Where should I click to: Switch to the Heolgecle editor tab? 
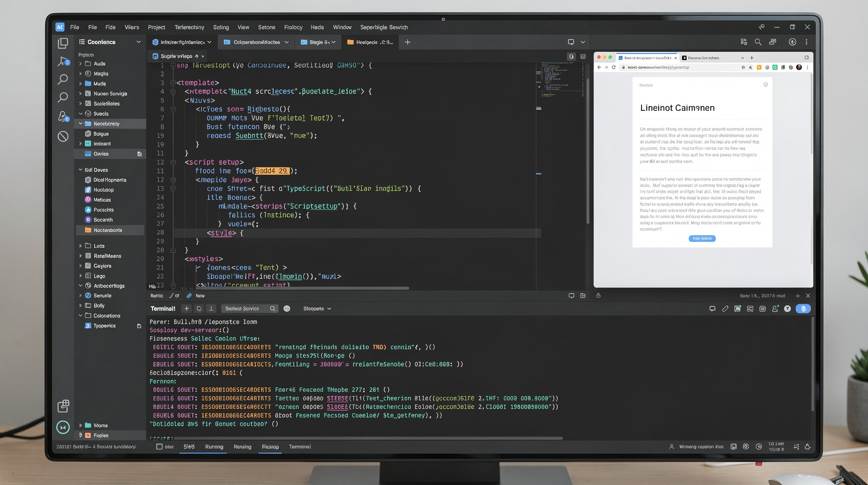point(370,42)
